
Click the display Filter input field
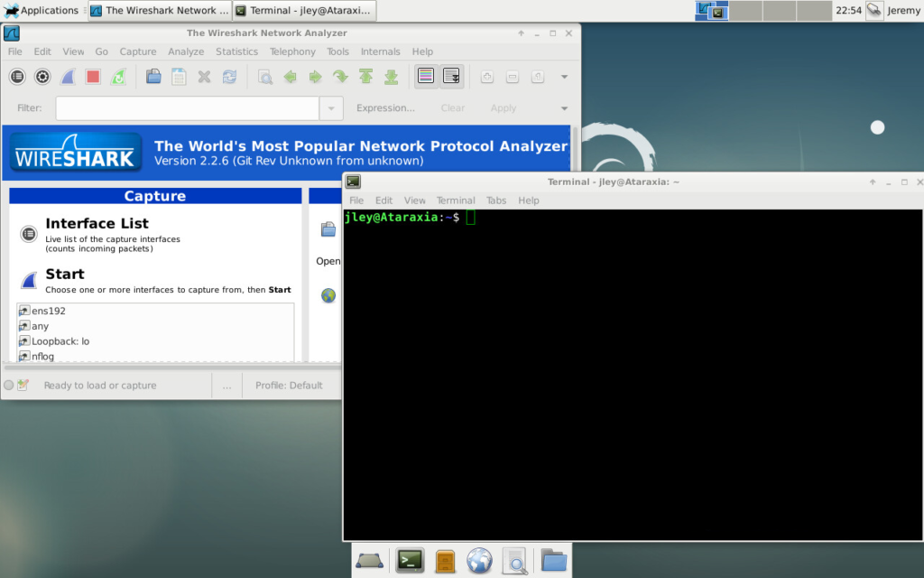click(188, 108)
